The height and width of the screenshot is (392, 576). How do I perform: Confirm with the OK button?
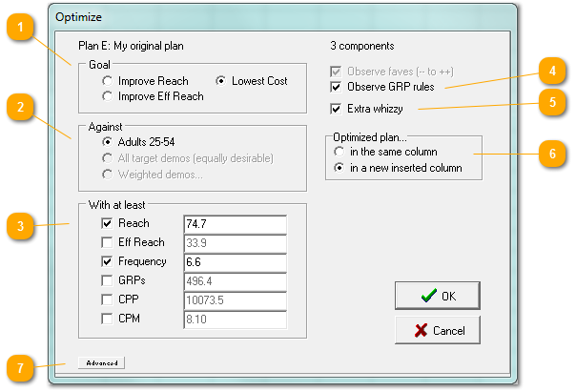click(x=438, y=296)
